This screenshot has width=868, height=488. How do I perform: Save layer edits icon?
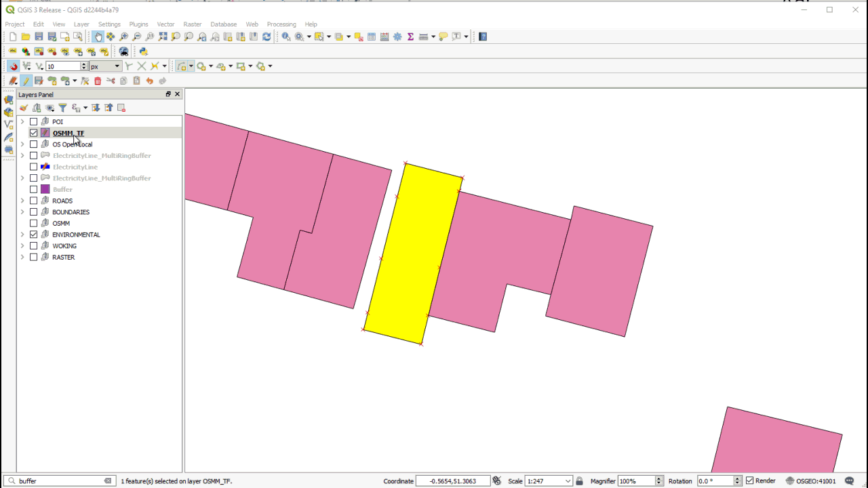click(x=39, y=81)
